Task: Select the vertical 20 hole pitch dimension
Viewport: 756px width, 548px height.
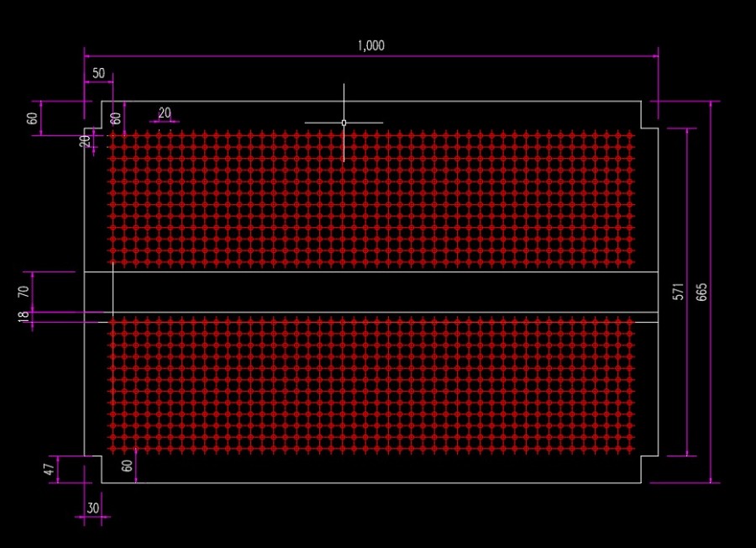Action: tap(85, 141)
